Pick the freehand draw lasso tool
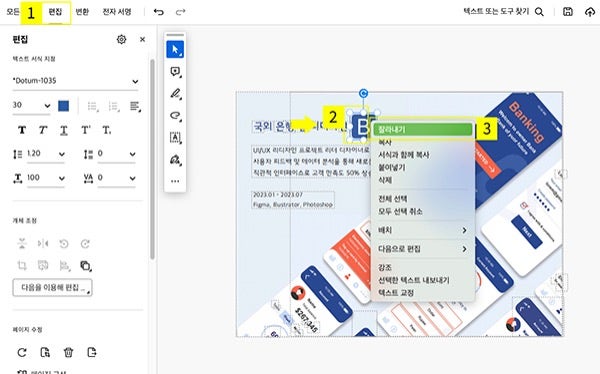Viewport: 600px width, 374px height. pos(175,115)
